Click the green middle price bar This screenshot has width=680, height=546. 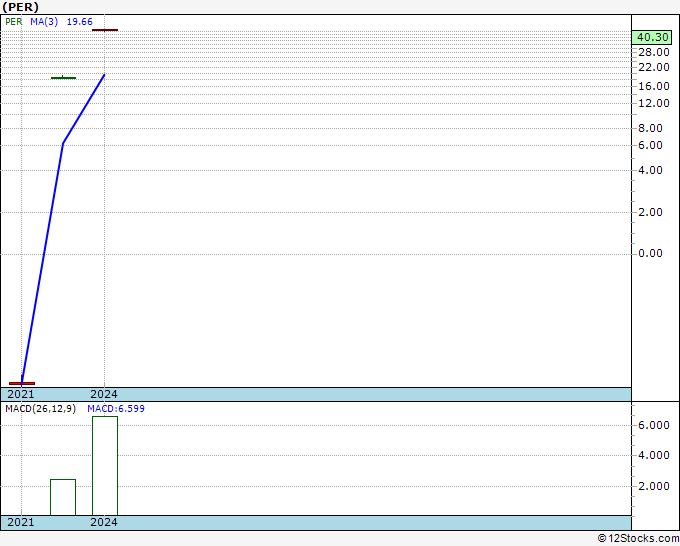tap(63, 78)
